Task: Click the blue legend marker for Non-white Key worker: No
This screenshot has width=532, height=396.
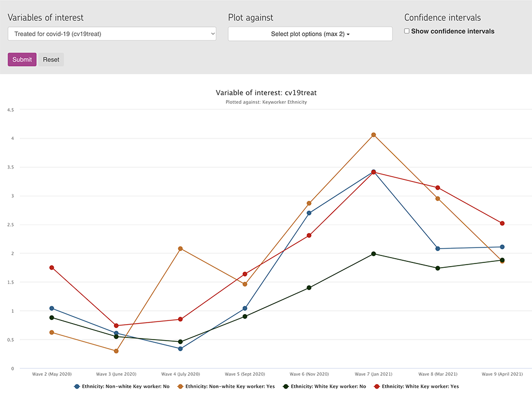Action: click(x=76, y=386)
